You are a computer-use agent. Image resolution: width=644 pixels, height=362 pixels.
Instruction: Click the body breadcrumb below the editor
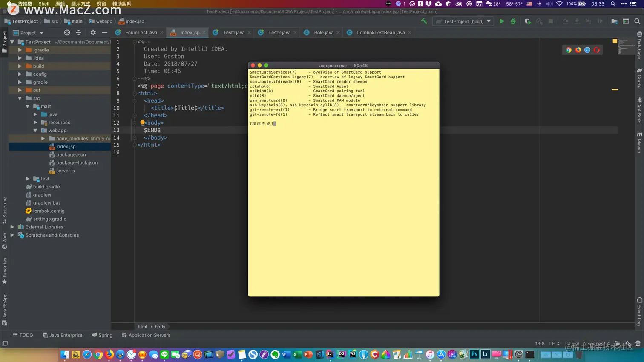[x=160, y=327]
